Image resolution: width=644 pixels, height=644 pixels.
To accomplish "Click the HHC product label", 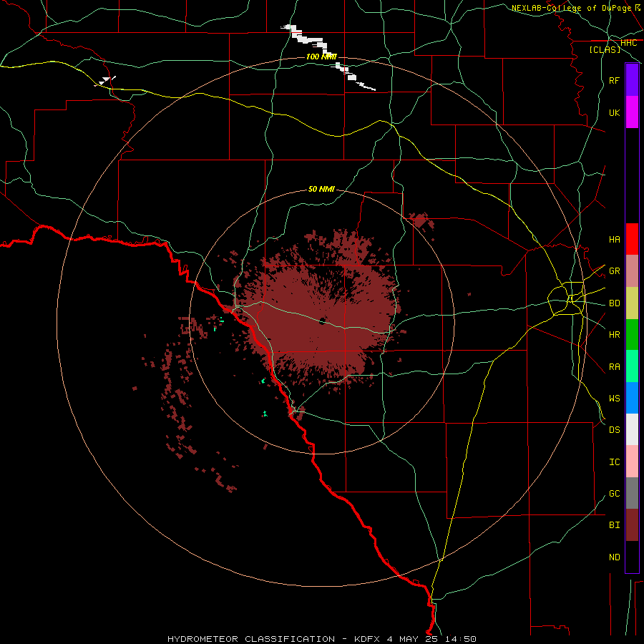I will 628,43.
